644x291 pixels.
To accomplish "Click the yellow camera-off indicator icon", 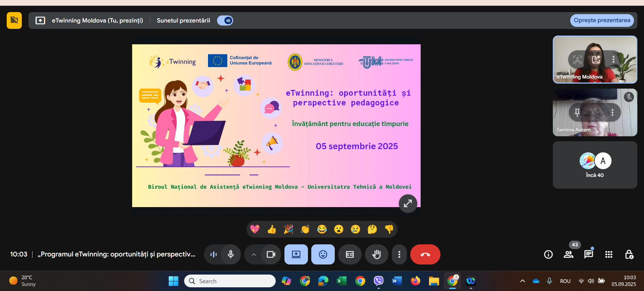I will coord(14,20).
